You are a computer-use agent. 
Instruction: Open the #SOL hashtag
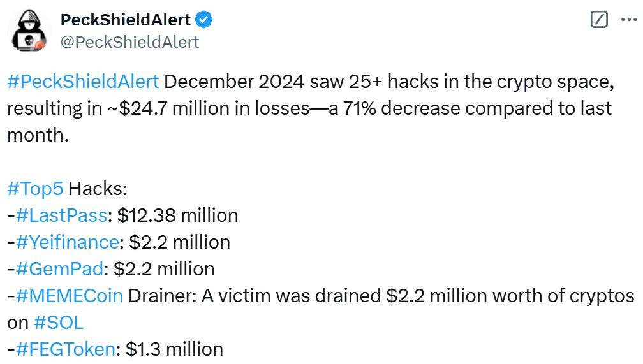point(59,323)
